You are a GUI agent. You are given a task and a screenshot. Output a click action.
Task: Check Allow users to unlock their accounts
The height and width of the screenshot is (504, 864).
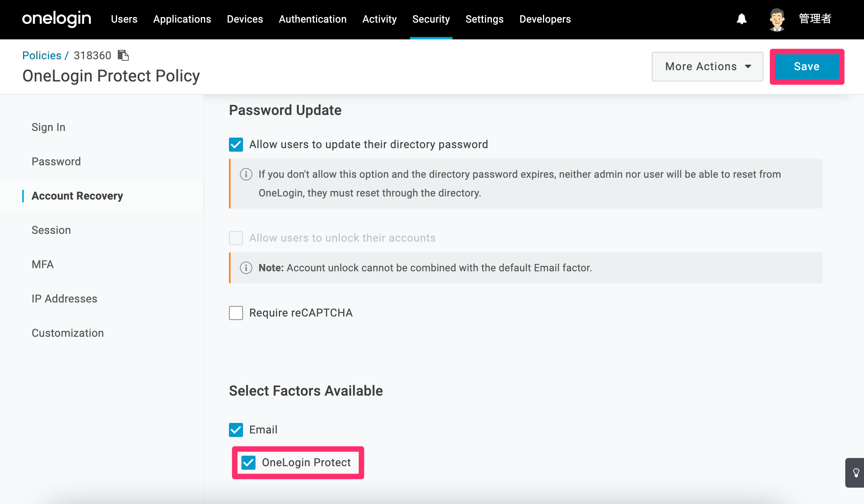click(x=236, y=238)
